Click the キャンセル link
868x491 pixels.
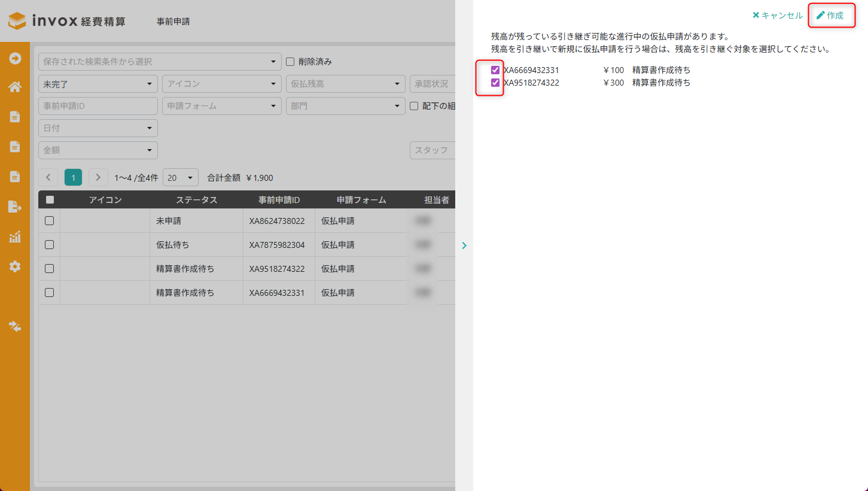tap(777, 16)
